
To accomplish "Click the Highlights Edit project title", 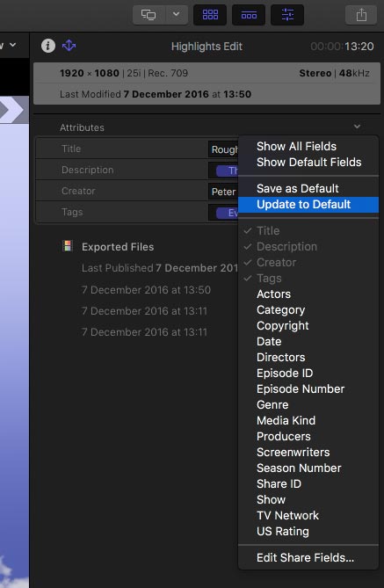I will point(206,46).
